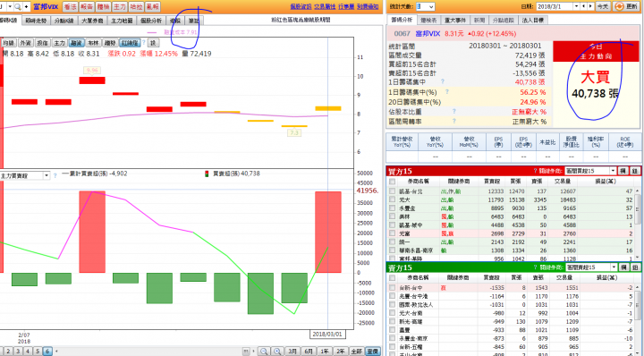Check the box for 凱基-台北 row
This screenshot has width=644, height=356.
[x=393, y=191]
